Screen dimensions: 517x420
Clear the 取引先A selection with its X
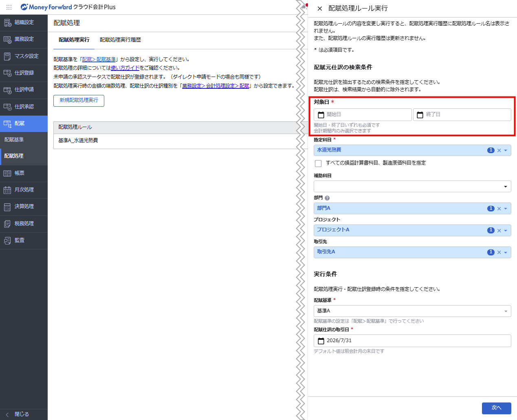(499, 253)
